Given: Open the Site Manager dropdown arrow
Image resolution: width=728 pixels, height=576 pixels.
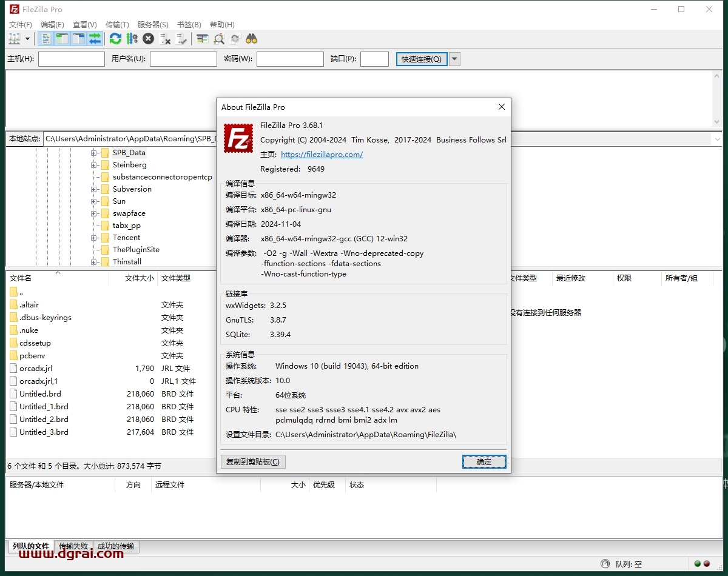Looking at the screenshot, I should click(28, 39).
